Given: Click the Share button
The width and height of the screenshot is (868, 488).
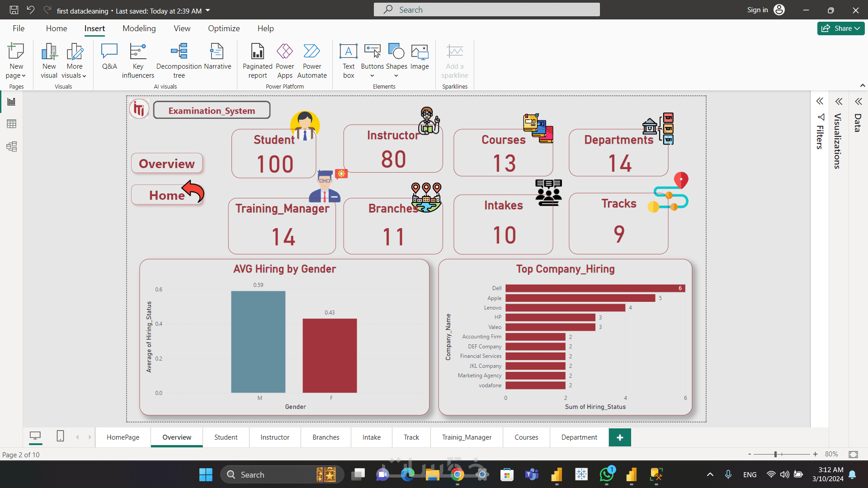Looking at the screenshot, I should 840,28.
